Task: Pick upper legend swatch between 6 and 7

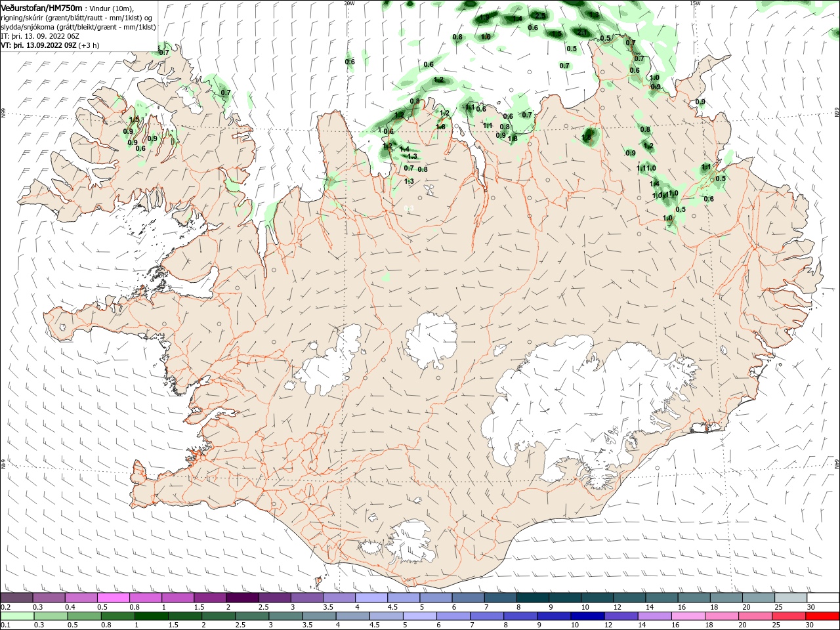Action: pyautogui.click(x=468, y=598)
